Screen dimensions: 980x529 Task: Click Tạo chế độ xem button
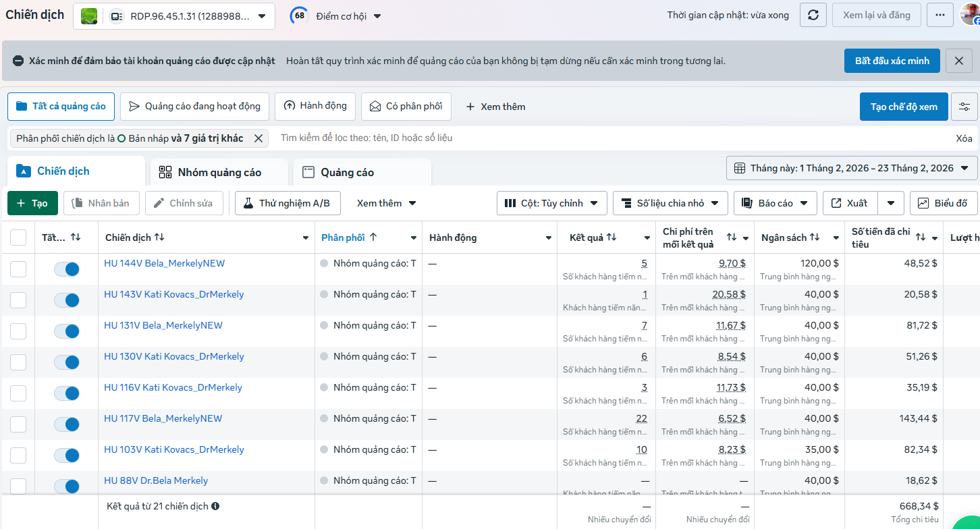pos(904,107)
